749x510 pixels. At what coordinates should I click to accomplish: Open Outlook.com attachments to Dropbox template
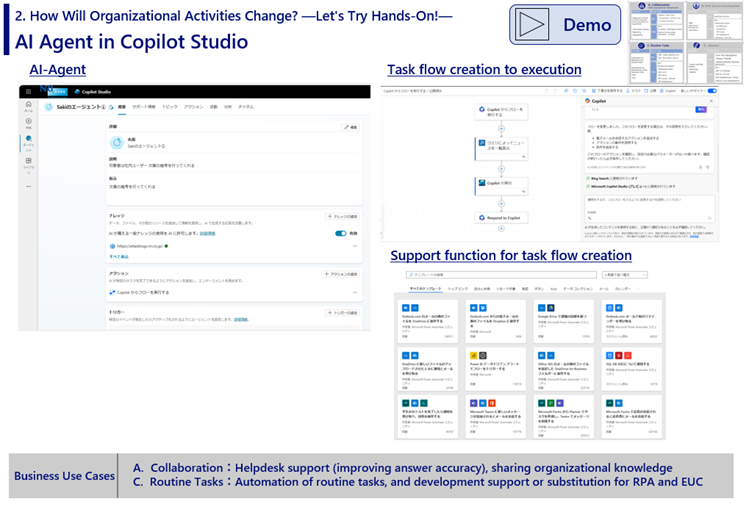click(496, 321)
